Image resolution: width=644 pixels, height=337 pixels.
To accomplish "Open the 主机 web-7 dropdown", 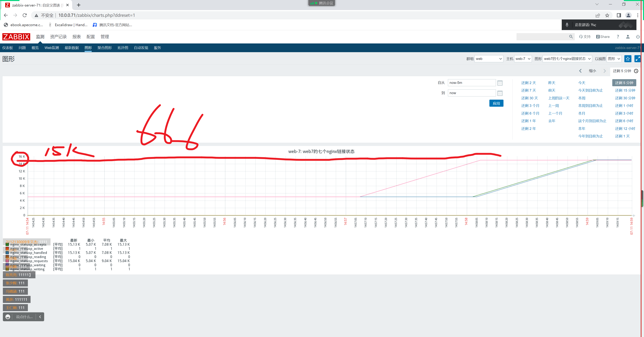I will [x=523, y=59].
